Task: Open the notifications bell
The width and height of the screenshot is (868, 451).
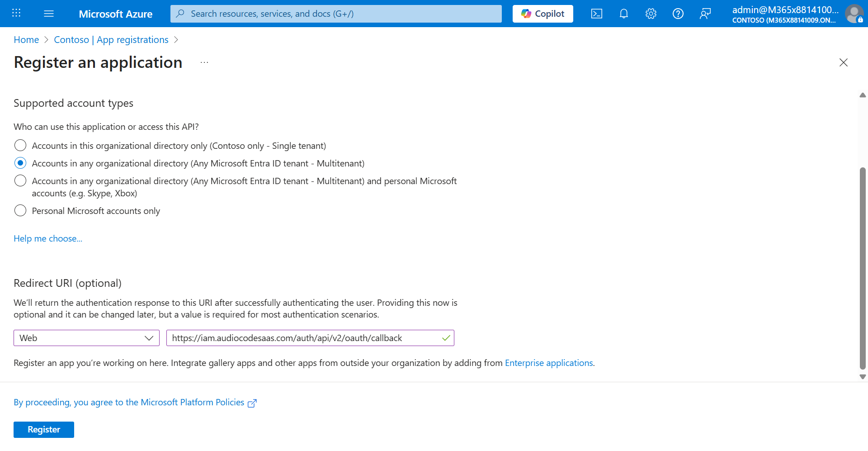Action: 623,14
